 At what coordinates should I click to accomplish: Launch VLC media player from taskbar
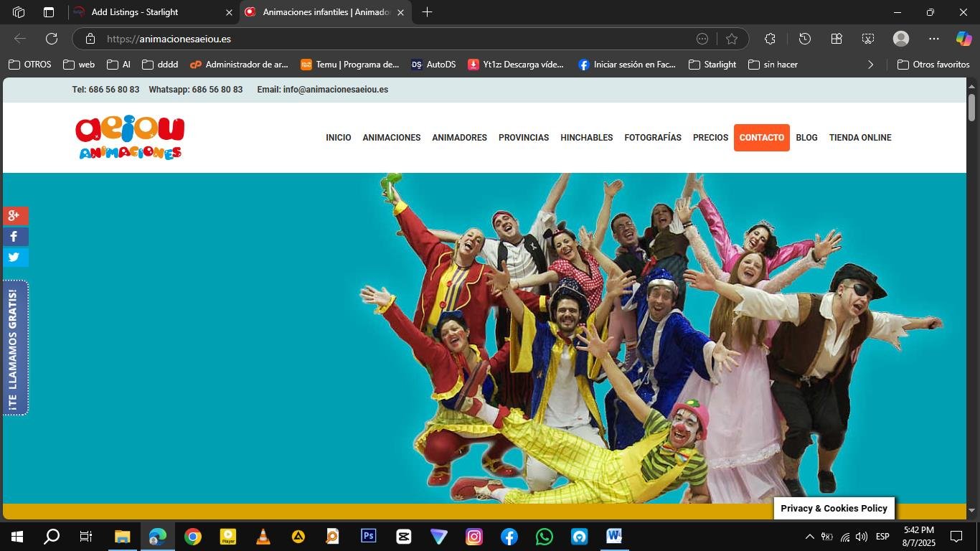[x=263, y=537]
